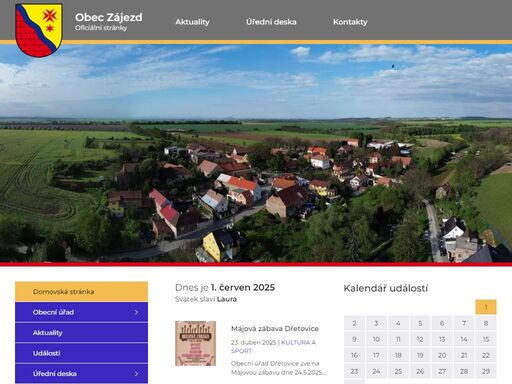Select day 10 in the events calendar
The width and height of the screenshot is (512, 384).
(x=376, y=339)
